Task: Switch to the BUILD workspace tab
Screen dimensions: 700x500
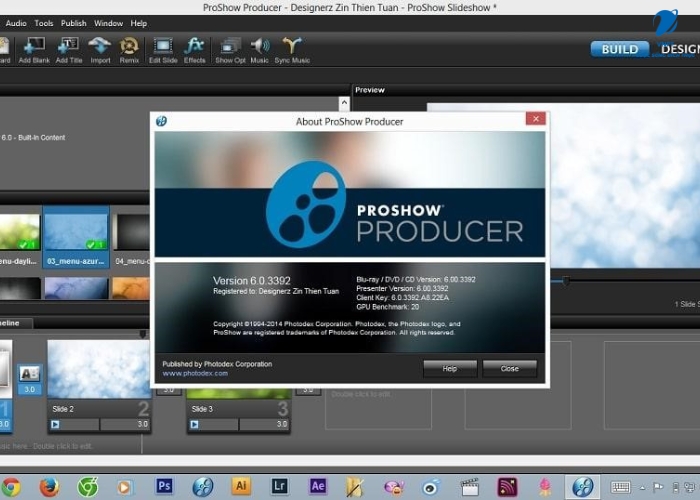Action: [x=620, y=49]
